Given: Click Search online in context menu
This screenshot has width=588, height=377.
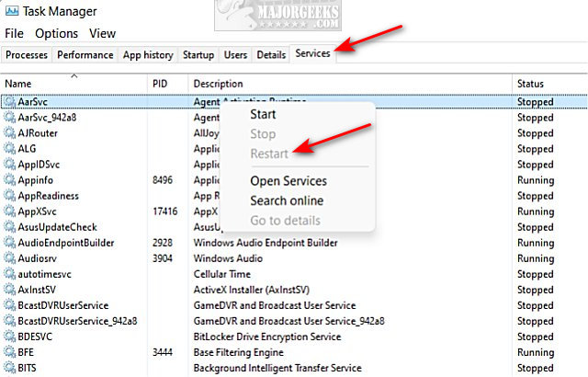Looking at the screenshot, I should point(287,200).
